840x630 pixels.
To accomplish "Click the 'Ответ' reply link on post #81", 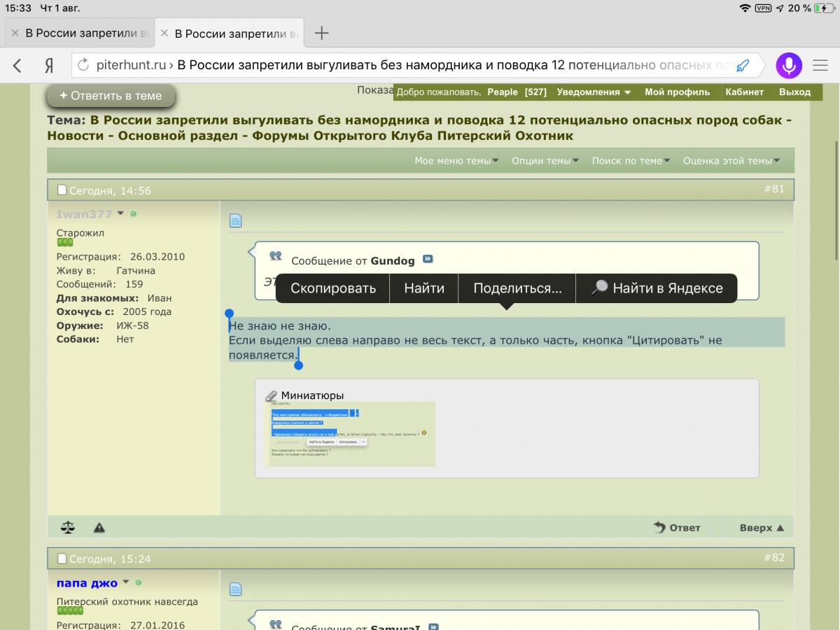I will coord(677,528).
